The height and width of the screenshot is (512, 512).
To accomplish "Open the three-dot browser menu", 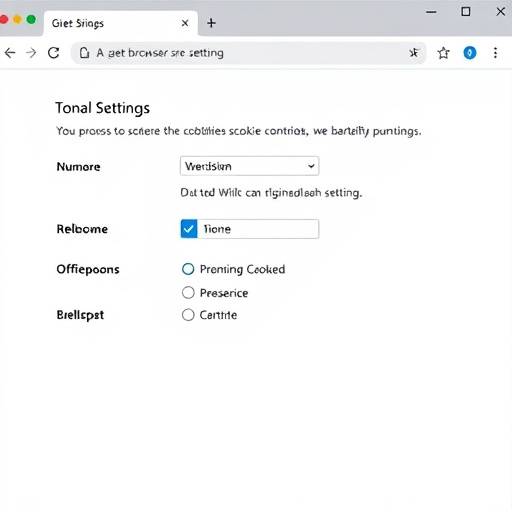I will 495,53.
